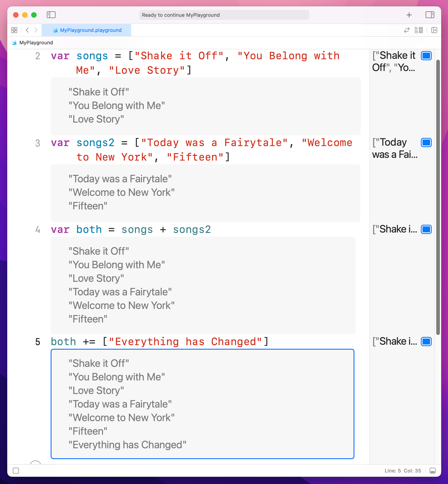Toggle inline result for line 5 both array
Screen dimensions: 448x484
[x=427, y=342]
